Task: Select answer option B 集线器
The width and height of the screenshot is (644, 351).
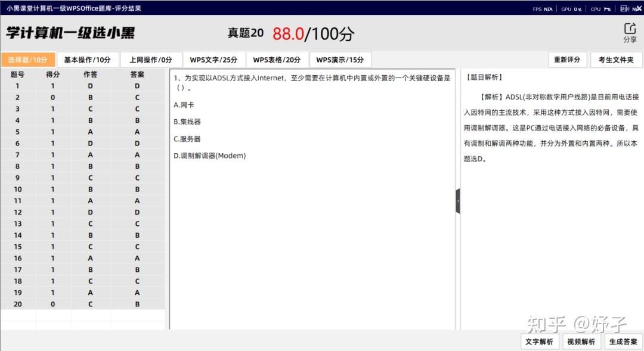Action: [185, 121]
